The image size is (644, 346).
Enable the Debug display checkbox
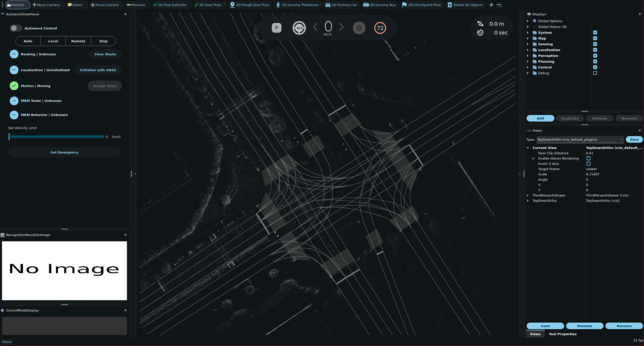click(x=595, y=73)
